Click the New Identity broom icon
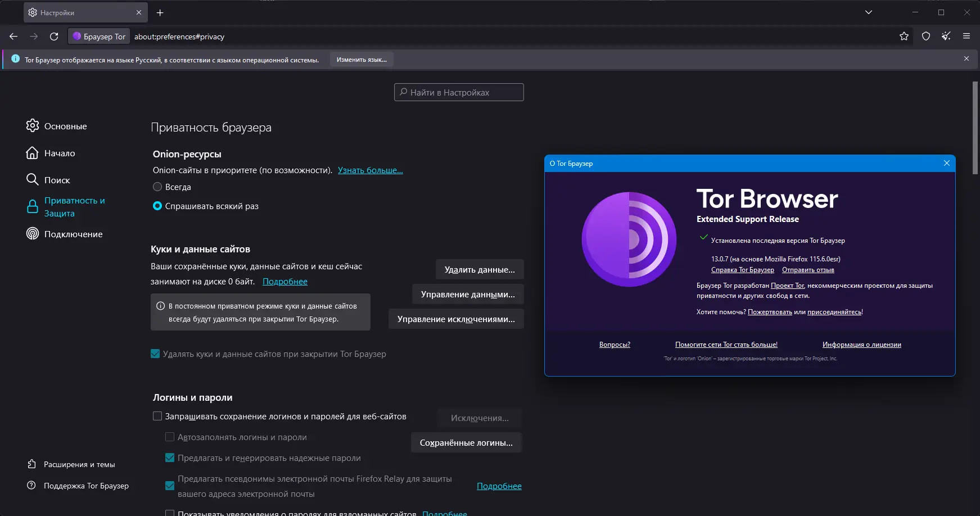980x516 pixels. point(946,37)
